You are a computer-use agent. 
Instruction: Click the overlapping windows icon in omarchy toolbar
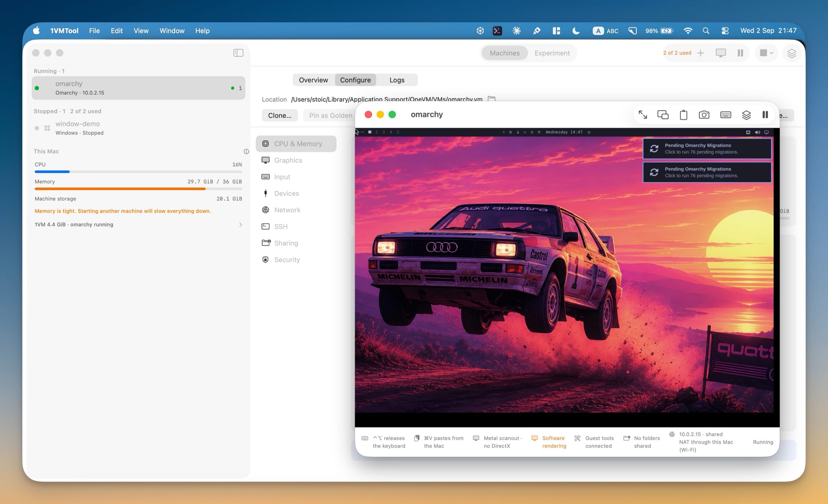coord(663,115)
